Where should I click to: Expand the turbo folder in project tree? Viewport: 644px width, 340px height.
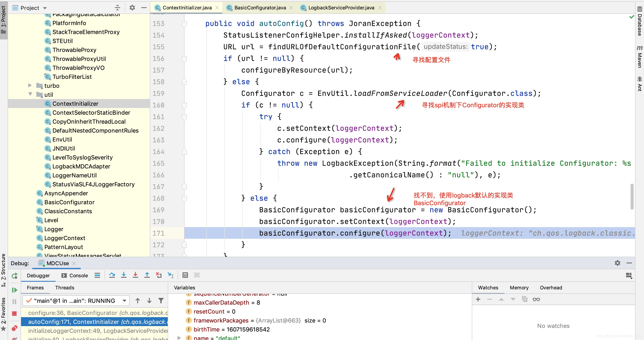30,85
